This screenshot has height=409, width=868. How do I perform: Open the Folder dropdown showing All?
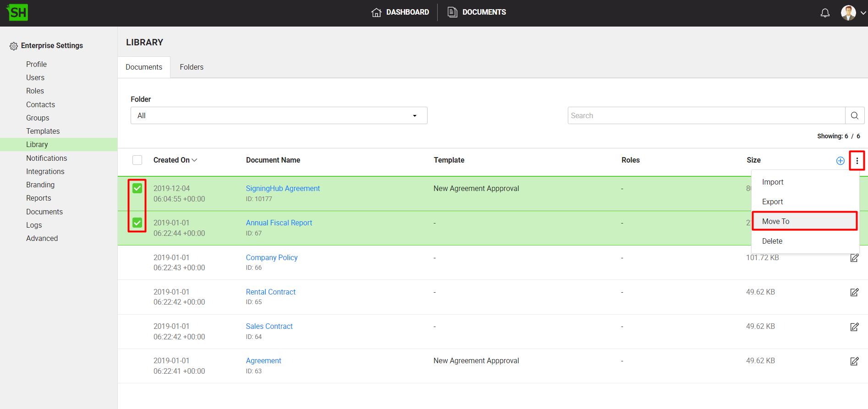pyautogui.click(x=279, y=115)
